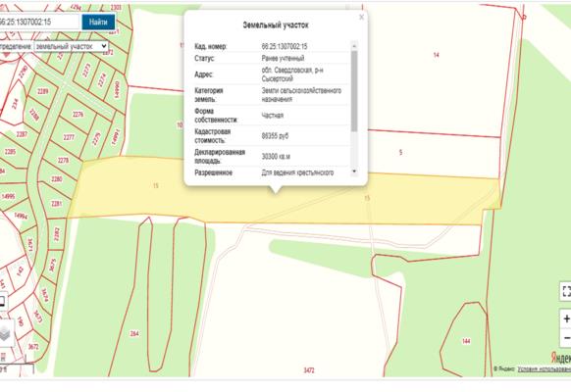Viewport: 571px width, 392px height.
Task: Zoom in with the plus button
Action: click(x=566, y=318)
